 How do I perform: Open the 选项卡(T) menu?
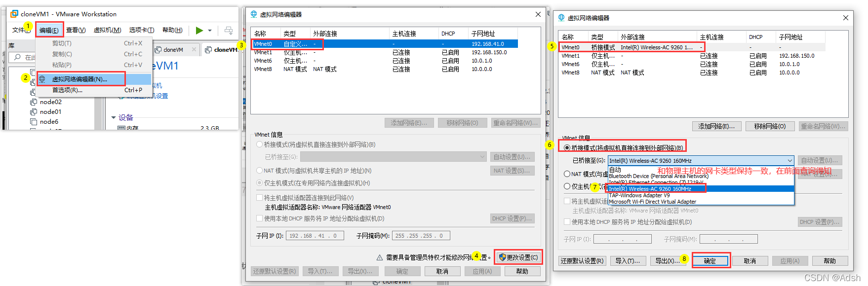click(x=142, y=30)
